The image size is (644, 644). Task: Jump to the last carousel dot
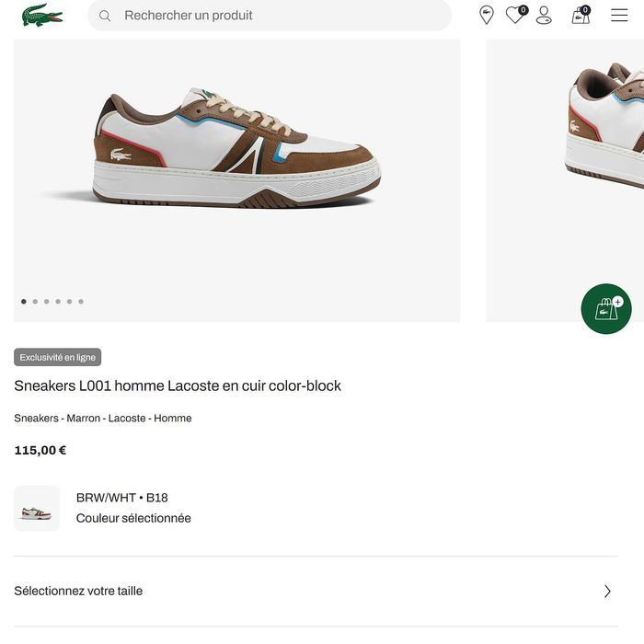[x=81, y=302]
